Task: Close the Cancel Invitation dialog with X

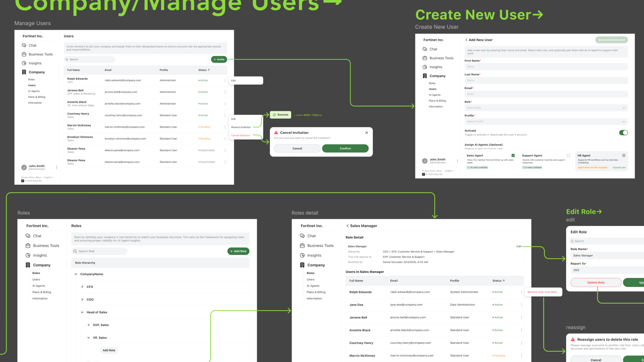Action: point(367,133)
